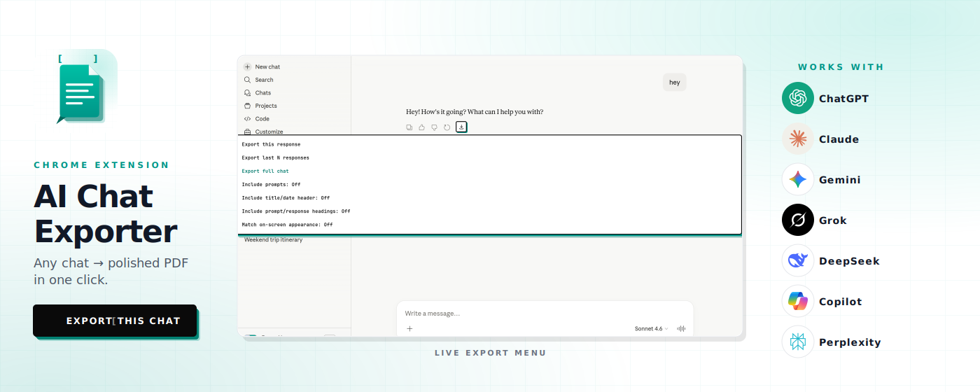Click the plus attach icon in message box
980x392 pixels.
tap(410, 328)
